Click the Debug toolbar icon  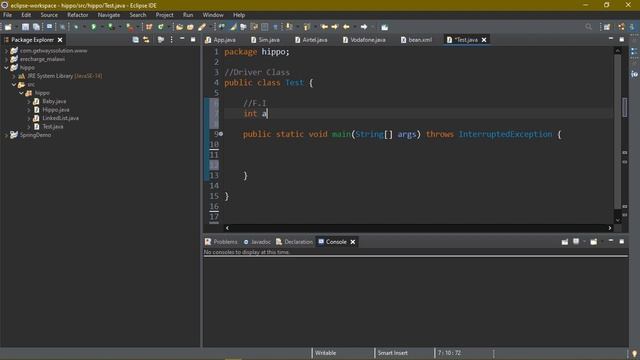point(76,27)
